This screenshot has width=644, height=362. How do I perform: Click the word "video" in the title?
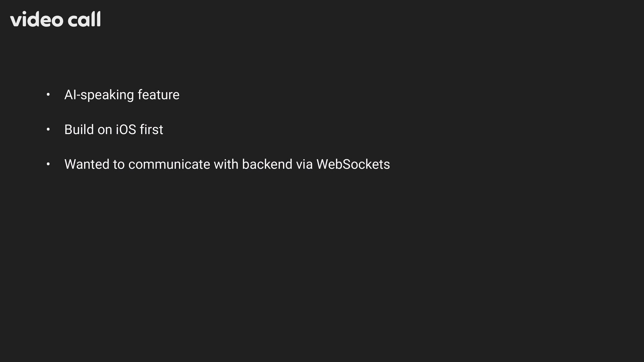[x=37, y=19]
